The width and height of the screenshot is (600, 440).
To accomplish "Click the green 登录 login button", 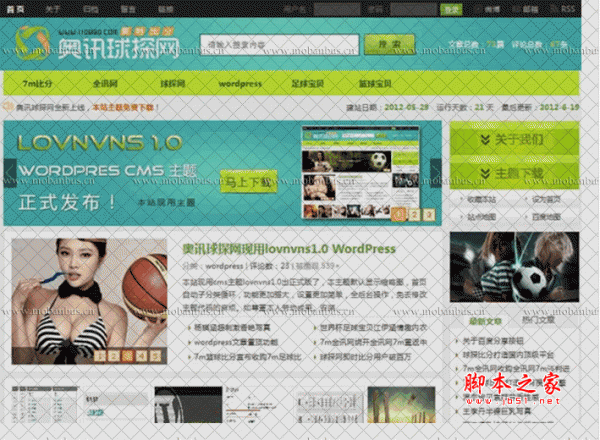I will click(x=451, y=10).
